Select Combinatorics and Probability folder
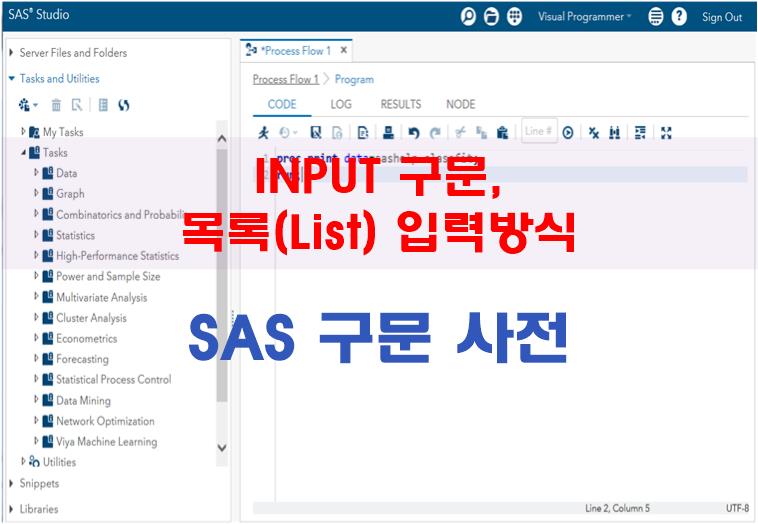 click(x=120, y=214)
